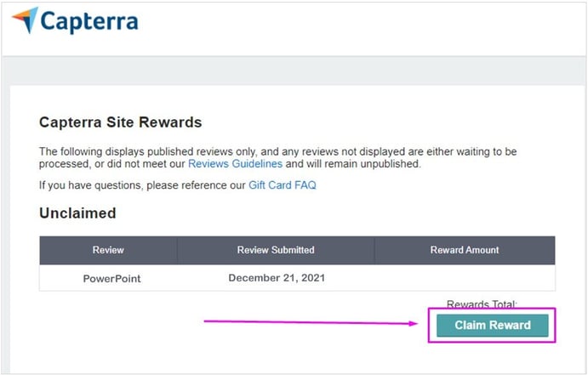The image size is (588, 375).
Task: Click the Rewards Total label
Action: click(482, 304)
